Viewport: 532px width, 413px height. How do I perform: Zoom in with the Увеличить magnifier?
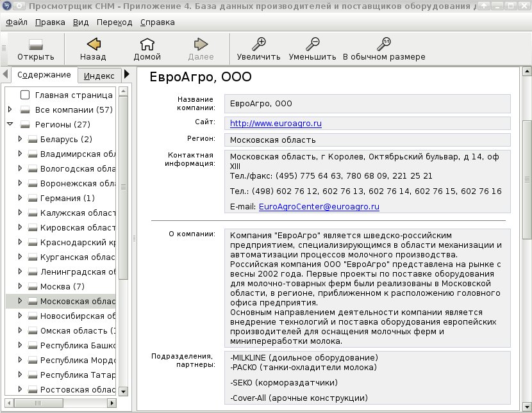(258, 44)
